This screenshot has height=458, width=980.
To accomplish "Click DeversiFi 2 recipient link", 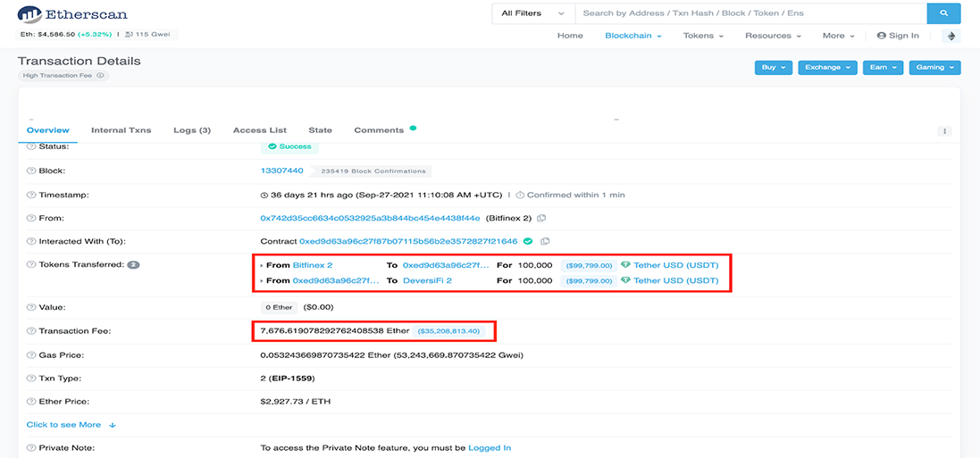I will [428, 280].
